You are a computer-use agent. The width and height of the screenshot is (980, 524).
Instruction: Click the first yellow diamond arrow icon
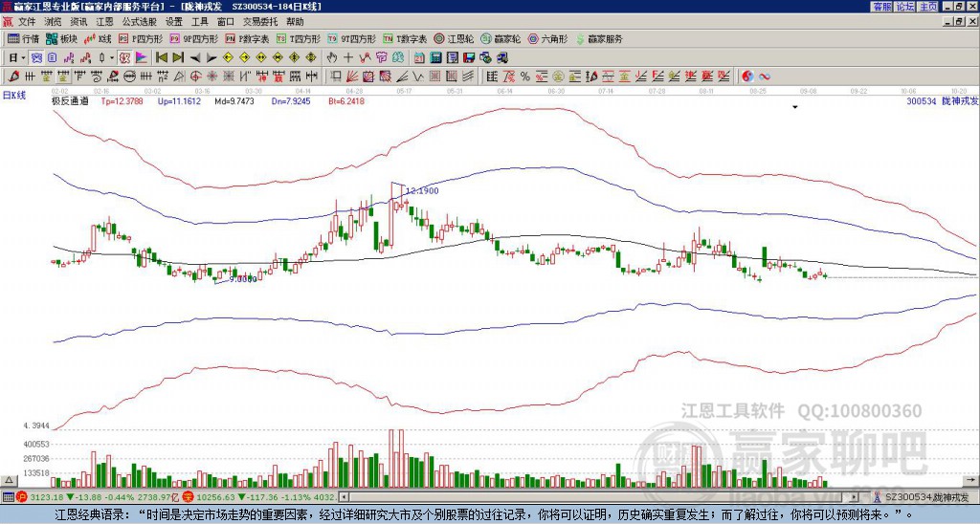[228, 58]
